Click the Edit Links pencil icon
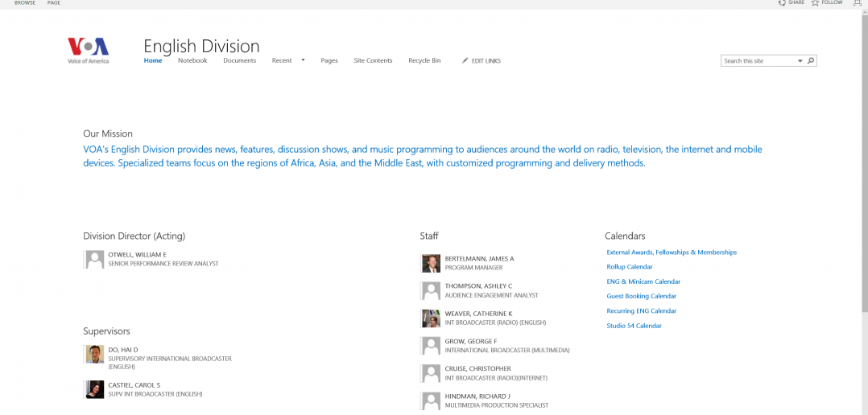 [x=465, y=61]
